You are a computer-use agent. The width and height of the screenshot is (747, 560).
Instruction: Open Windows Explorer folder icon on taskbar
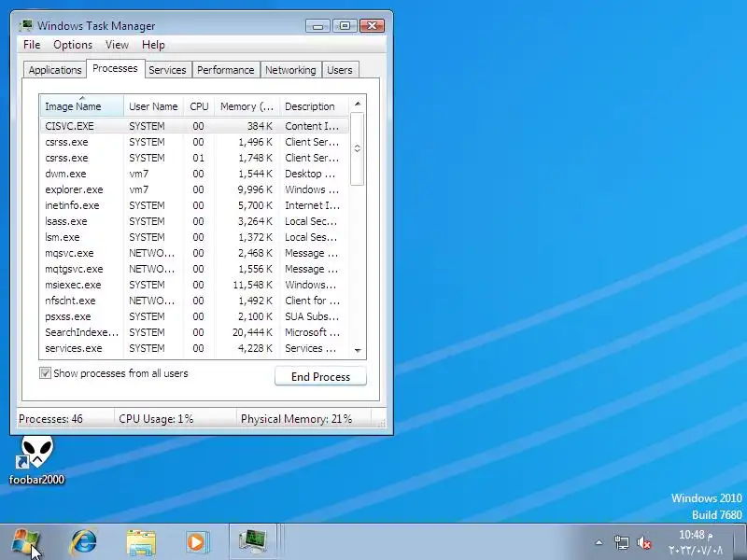click(x=141, y=542)
